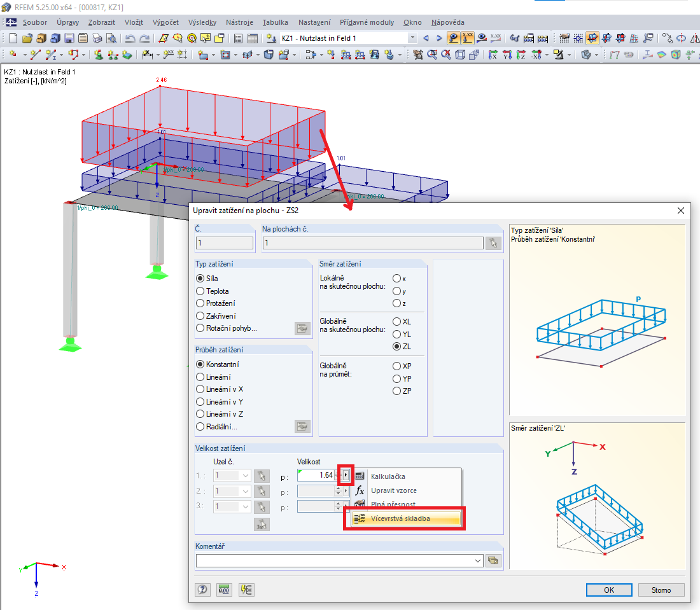Screen dimensions: 700x610
Task: Click pick surfaces icon beside Na plochách field
Action: (493, 243)
